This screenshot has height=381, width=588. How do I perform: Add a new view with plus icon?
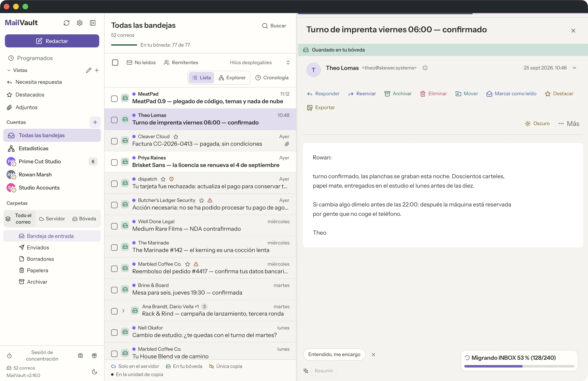[97, 70]
